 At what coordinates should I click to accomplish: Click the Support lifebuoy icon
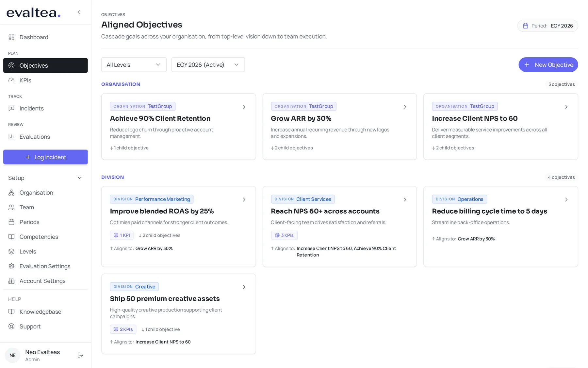11,326
